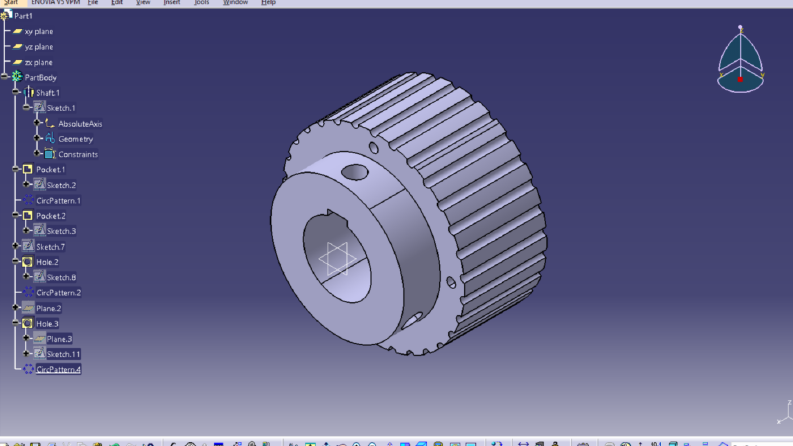Open the Window menu
793x446 pixels.
click(235, 3)
